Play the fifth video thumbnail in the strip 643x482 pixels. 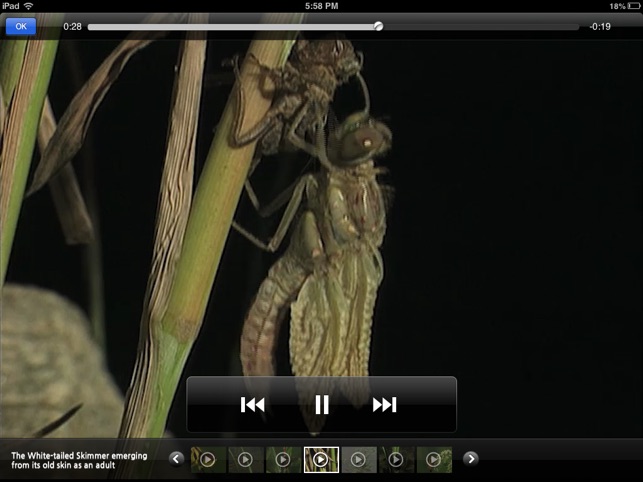click(x=359, y=459)
